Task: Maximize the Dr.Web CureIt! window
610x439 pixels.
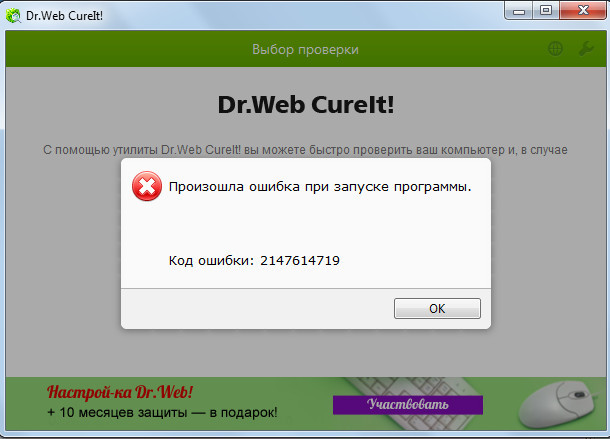Action: pyautogui.click(x=546, y=11)
